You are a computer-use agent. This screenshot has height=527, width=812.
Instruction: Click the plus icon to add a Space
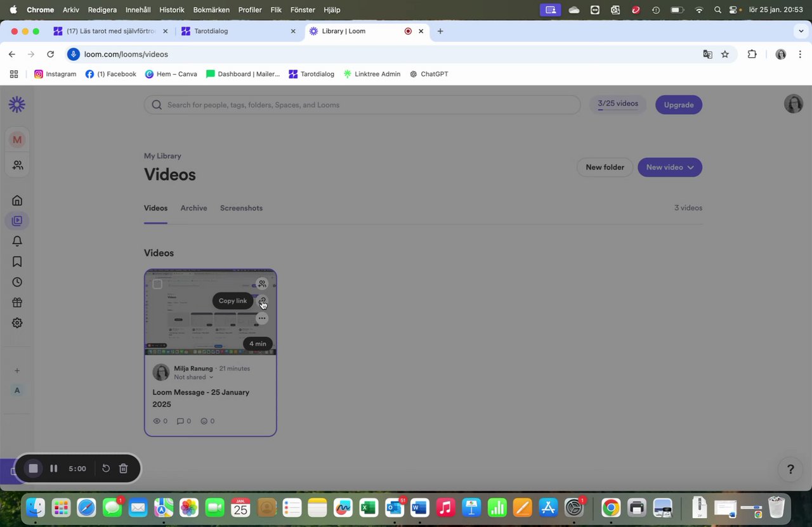click(17, 370)
